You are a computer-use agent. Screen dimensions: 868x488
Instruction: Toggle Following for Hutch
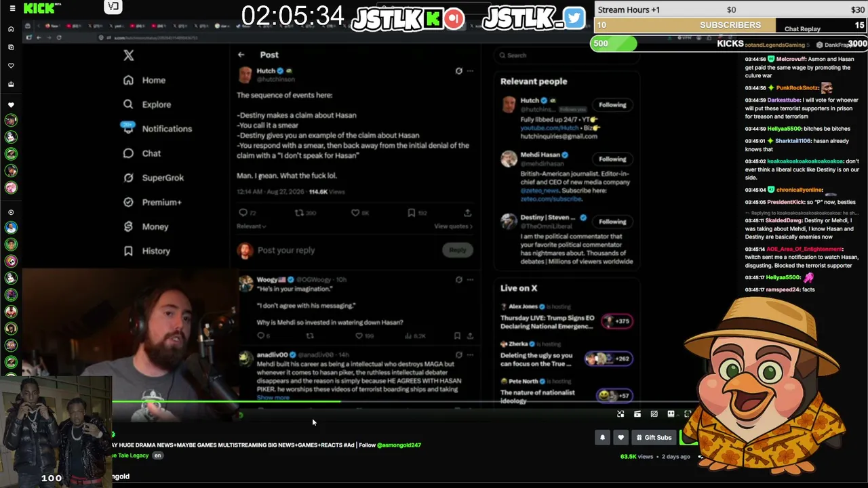coord(612,105)
